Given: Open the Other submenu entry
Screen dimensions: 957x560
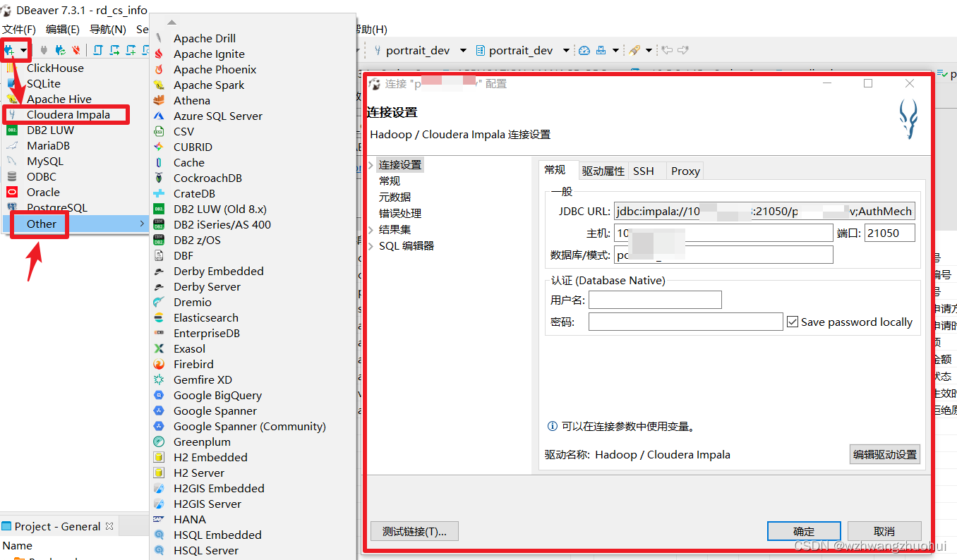Looking at the screenshot, I should [76, 224].
